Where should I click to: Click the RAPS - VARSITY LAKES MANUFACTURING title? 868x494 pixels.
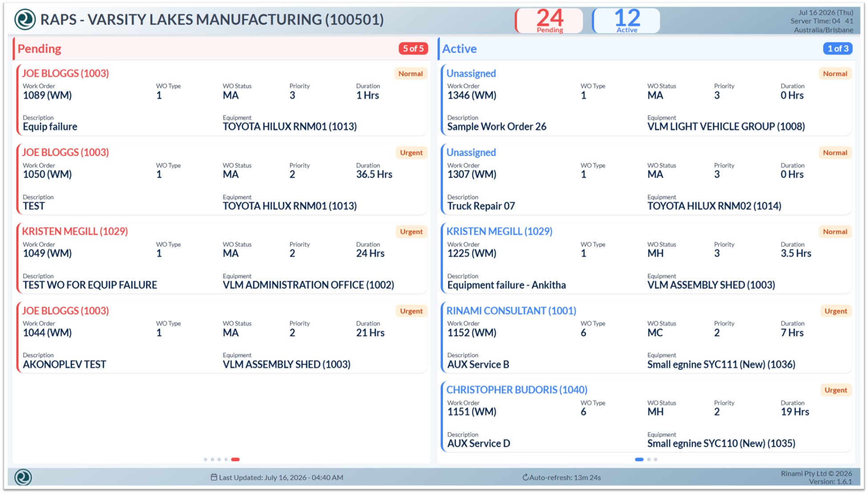coord(212,20)
